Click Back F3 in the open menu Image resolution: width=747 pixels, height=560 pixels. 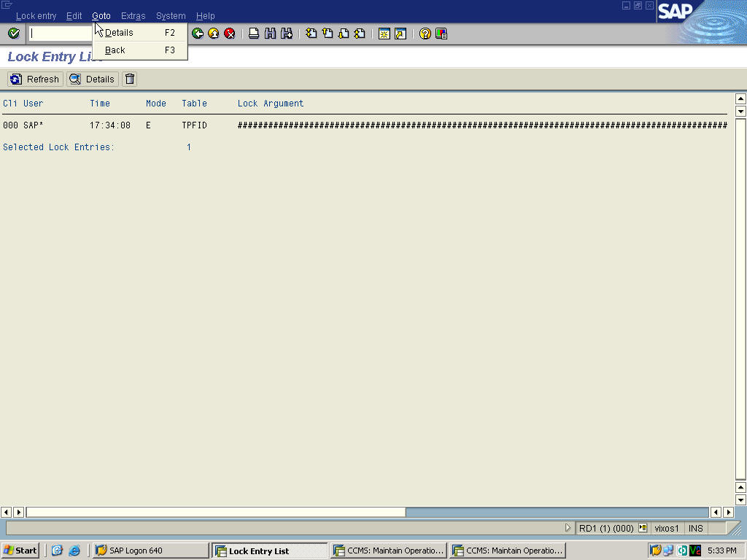pos(115,50)
